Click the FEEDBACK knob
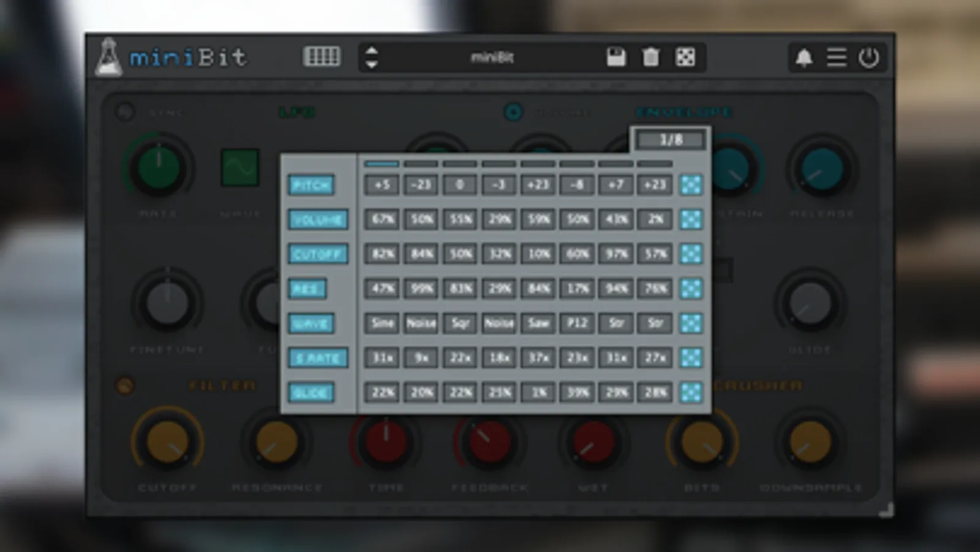Image resolution: width=980 pixels, height=552 pixels. 489,442
